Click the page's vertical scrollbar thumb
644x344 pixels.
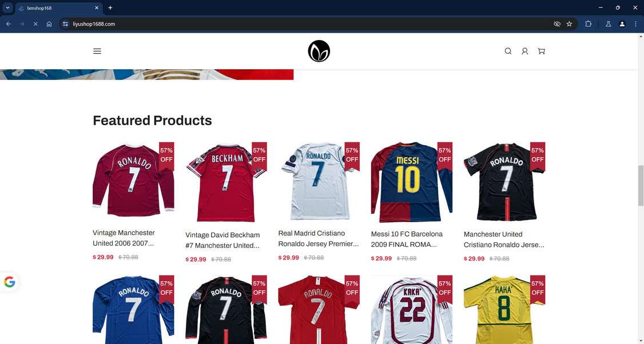pyautogui.click(x=641, y=185)
